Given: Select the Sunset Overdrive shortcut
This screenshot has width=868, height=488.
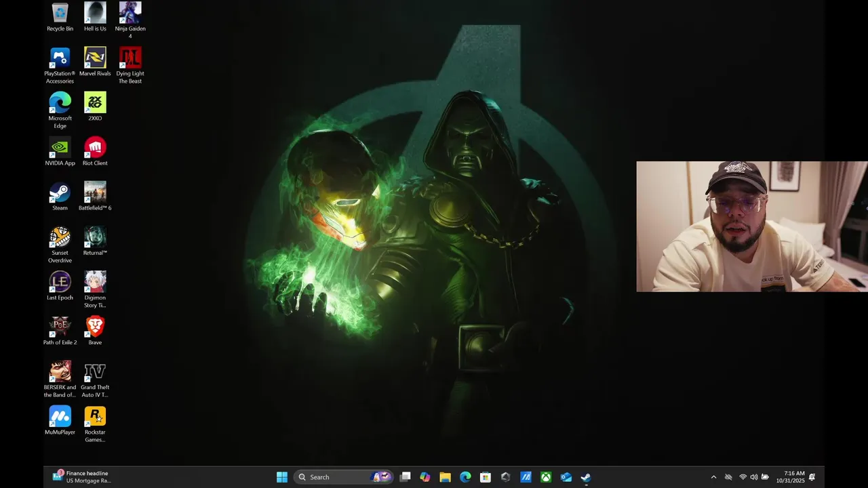Looking at the screenshot, I should coord(60,245).
